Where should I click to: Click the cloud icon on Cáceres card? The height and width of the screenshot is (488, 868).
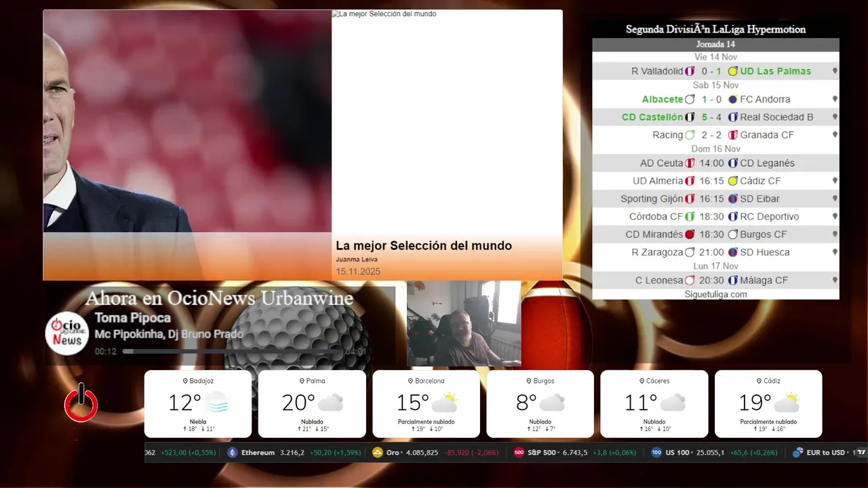(x=673, y=403)
